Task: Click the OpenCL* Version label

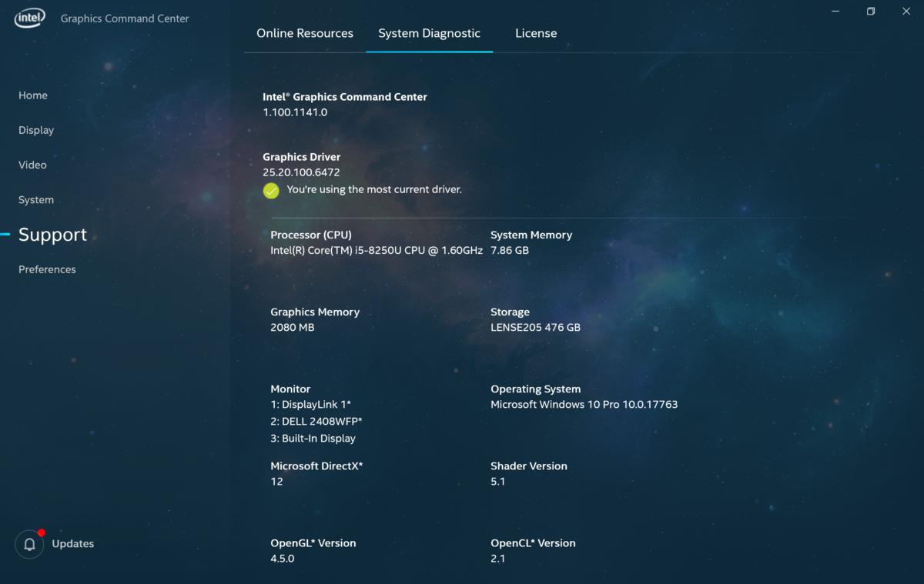Action: pos(533,543)
